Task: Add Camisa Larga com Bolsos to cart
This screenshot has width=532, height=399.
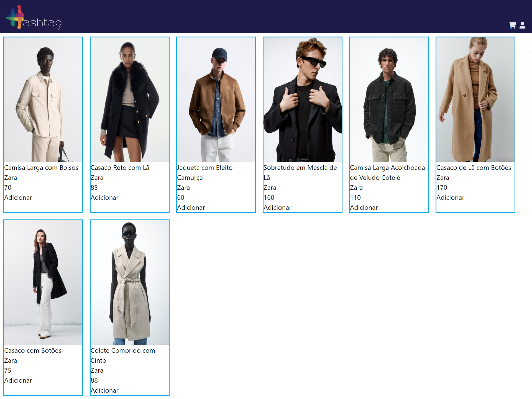Action: (x=18, y=198)
